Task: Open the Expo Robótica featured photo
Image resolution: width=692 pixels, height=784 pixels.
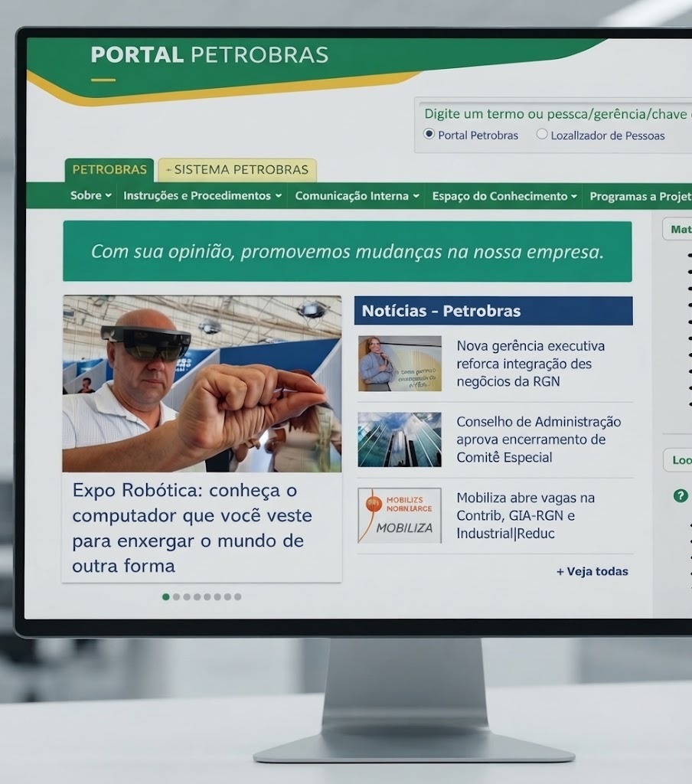Action: click(202, 384)
